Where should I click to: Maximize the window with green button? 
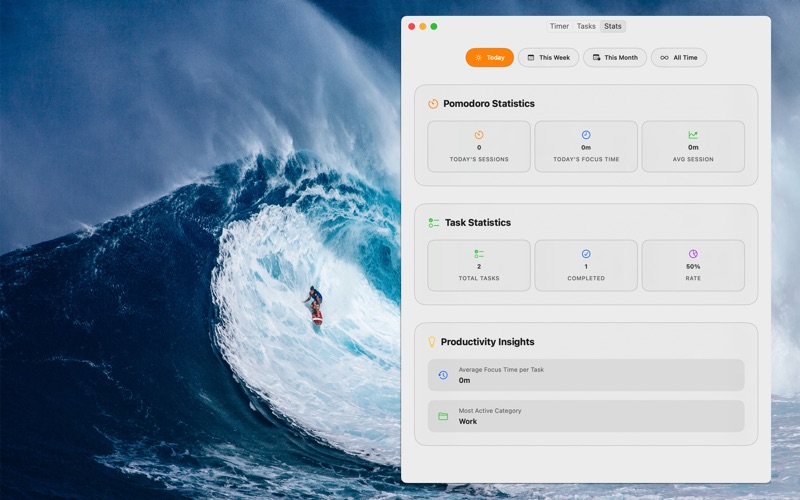[434, 27]
